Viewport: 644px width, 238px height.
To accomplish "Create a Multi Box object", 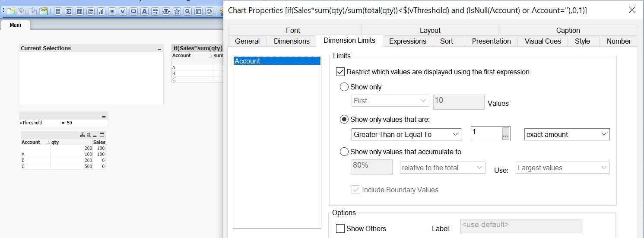I will [x=91, y=12].
